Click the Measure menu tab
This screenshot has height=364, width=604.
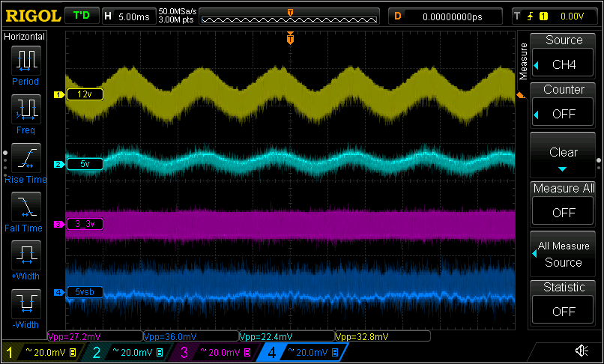523,61
